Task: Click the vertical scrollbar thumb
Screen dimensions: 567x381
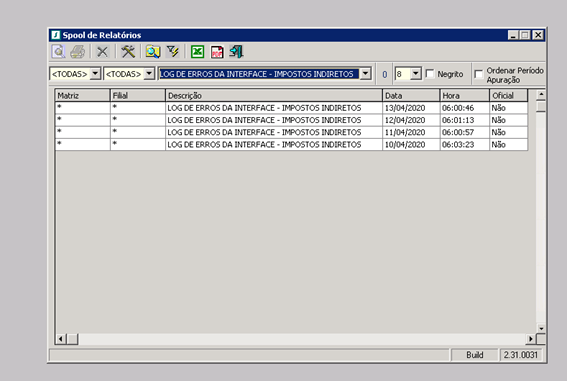Action: coord(541,107)
